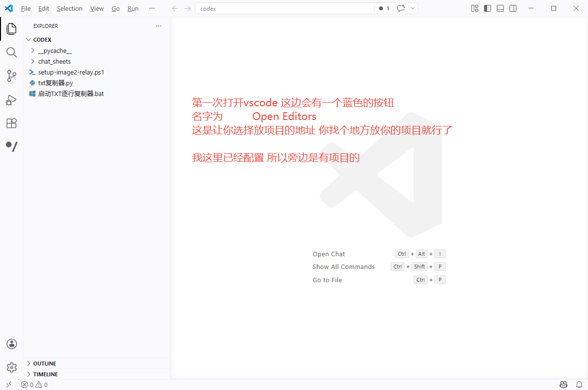Open the Customize Layout icon
Image resolution: width=588 pixels, height=390 pixels.
click(x=474, y=8)
